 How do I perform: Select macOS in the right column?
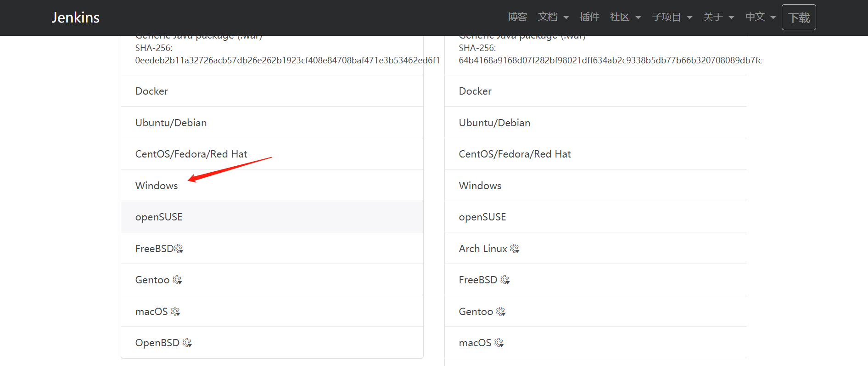596,343
